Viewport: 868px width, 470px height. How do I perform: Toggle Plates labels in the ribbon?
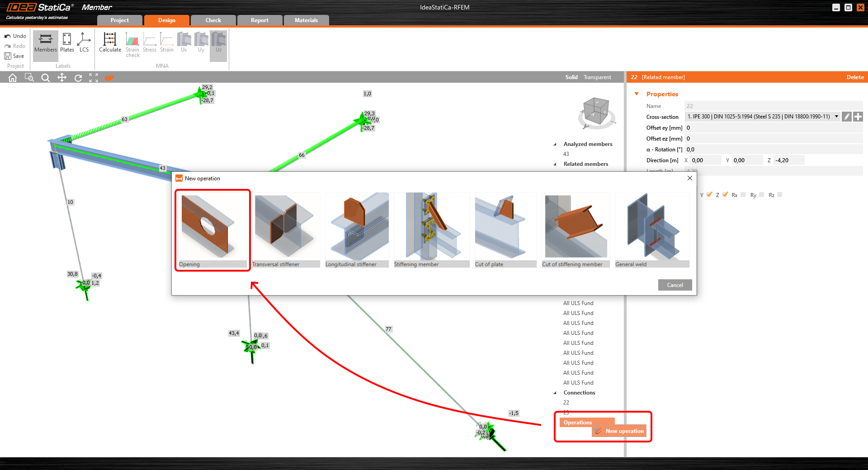[67, 43]
